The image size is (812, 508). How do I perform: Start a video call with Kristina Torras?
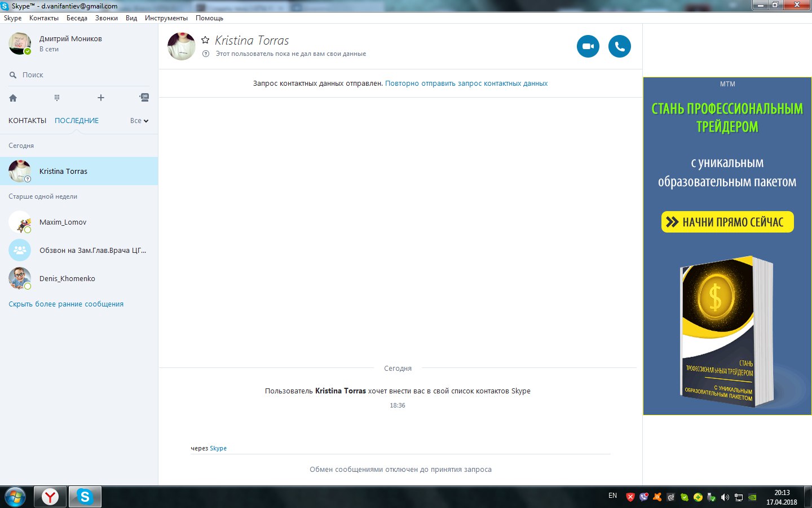coord(588,46)
